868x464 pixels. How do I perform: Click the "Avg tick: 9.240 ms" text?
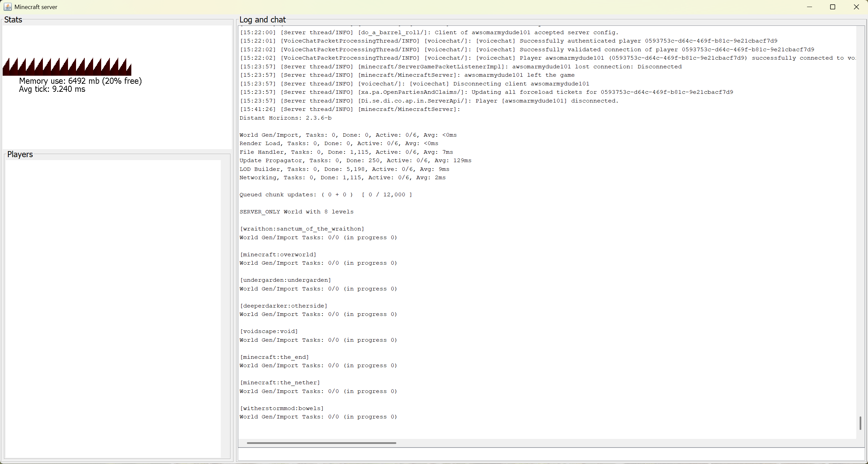point(52,89)
